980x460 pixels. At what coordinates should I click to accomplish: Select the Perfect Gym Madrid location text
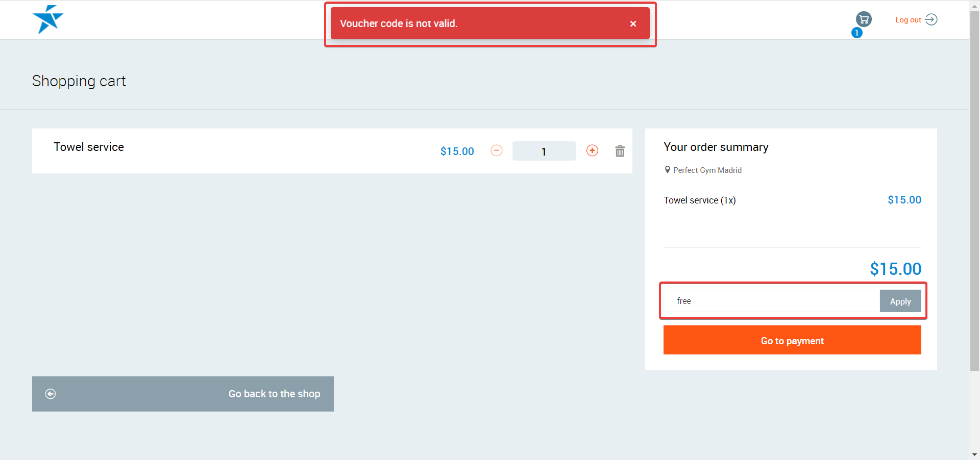tap(707, 170)
